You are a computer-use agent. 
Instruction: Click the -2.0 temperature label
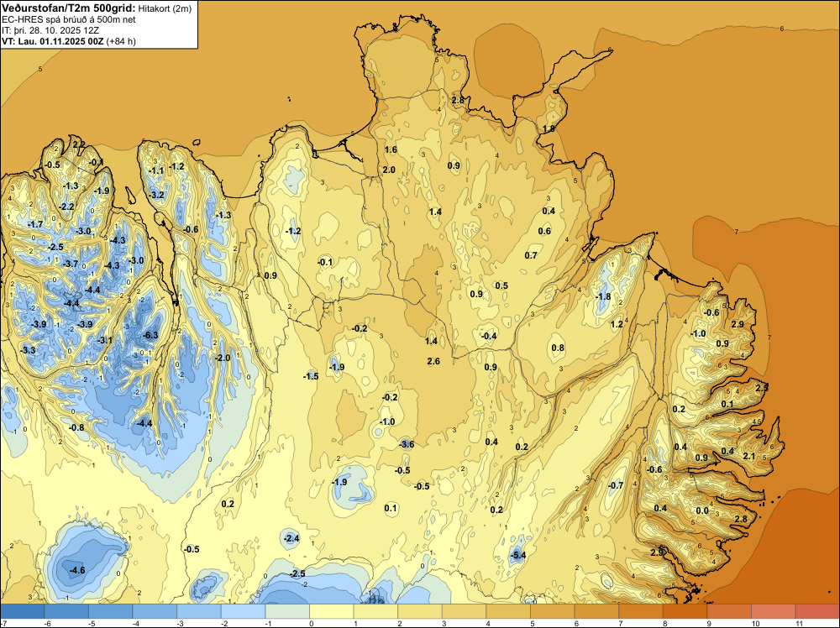[x=223, y=358]
